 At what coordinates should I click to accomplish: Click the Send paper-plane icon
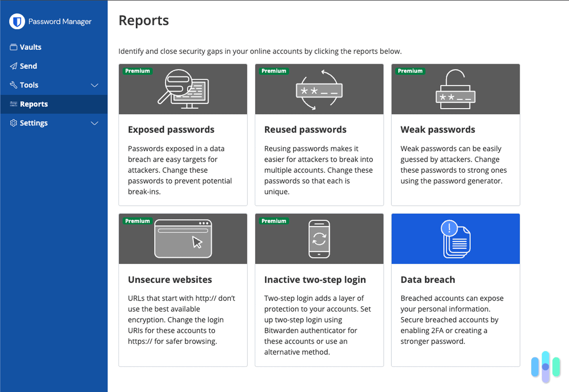click(13, 66)
